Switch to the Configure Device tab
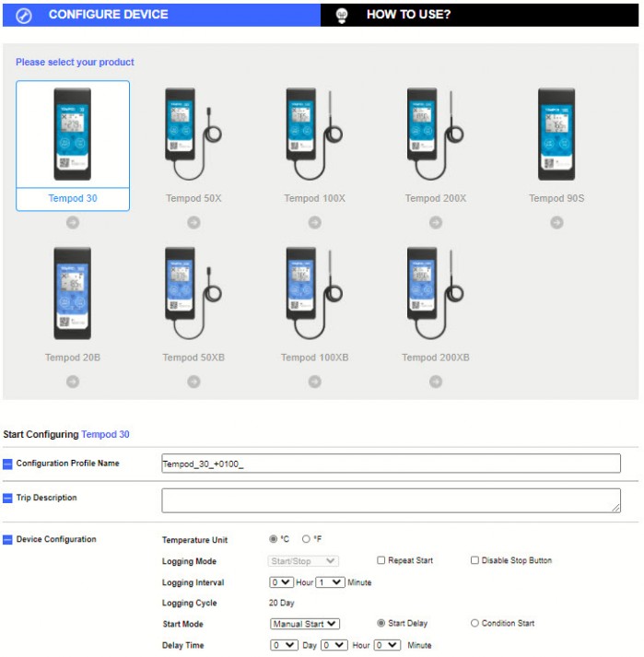Viewport: 644px width, 657px height. 161,15
